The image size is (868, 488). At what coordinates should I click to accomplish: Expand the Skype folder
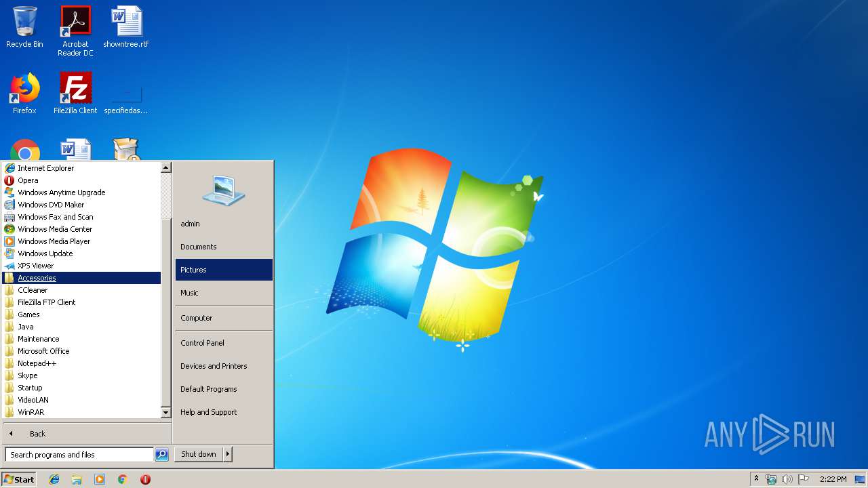(81, 375)
